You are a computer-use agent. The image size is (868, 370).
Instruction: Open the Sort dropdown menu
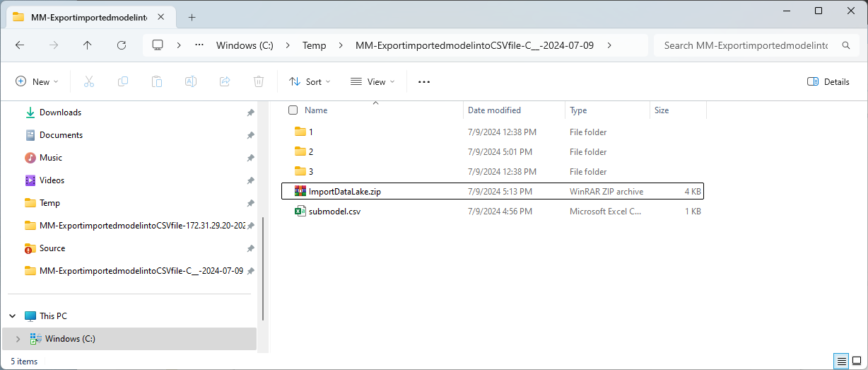tap(310, 81)
